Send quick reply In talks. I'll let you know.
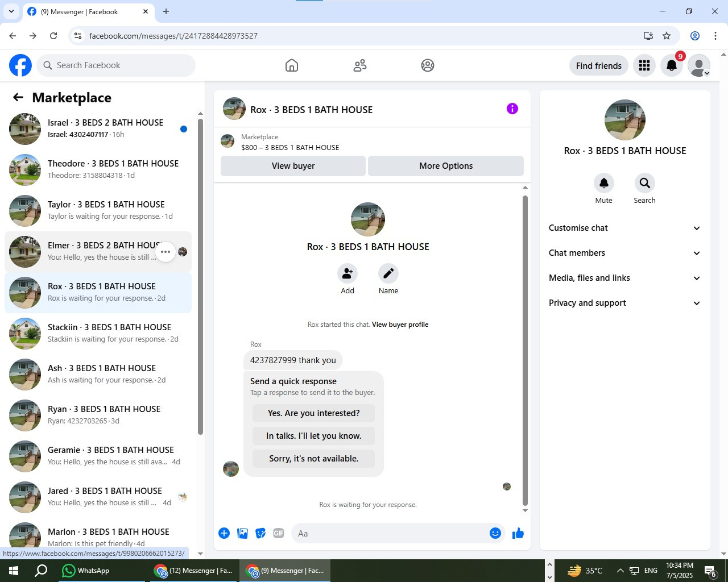This screenshot has height=582, width=728. [314, 436]
